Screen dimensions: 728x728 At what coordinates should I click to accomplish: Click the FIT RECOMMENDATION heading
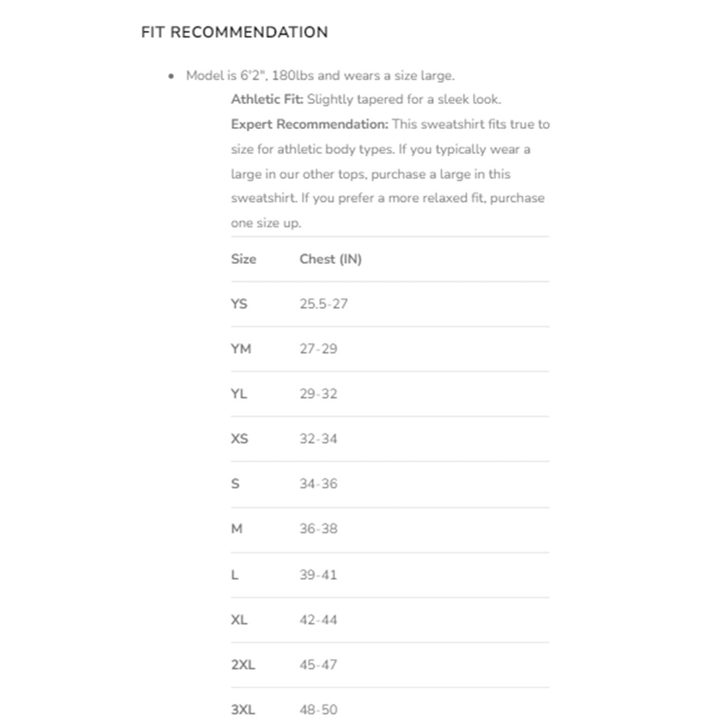tap(234, 32)
